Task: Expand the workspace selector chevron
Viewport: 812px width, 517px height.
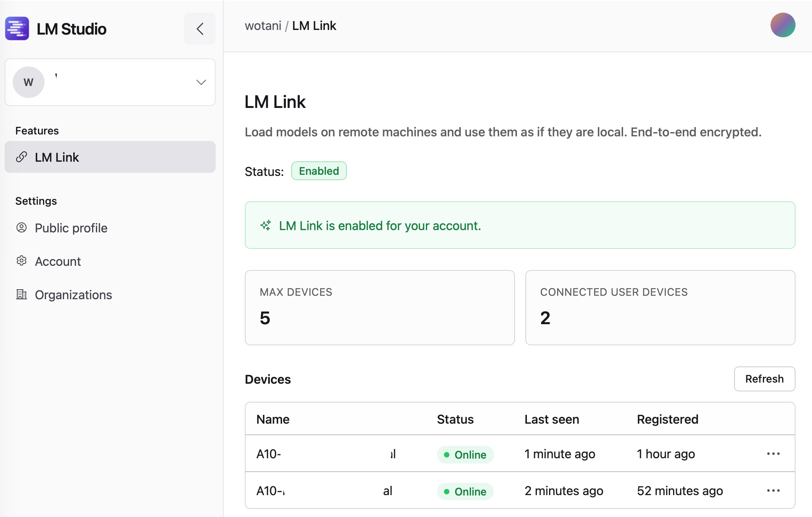Action: click(x=201, y=82)
